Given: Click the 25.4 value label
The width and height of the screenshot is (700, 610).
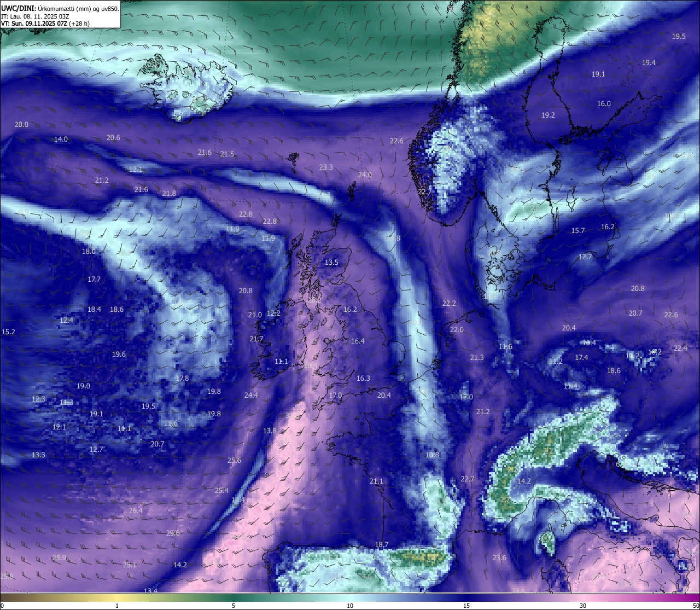Looking at the screenshot, I should coord(221,491).
